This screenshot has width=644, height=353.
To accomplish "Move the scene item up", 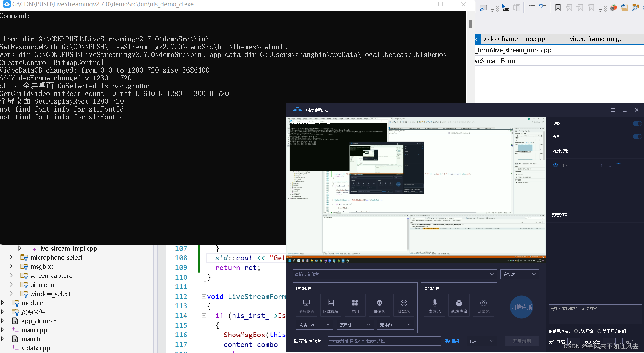I will coord(602,165).
